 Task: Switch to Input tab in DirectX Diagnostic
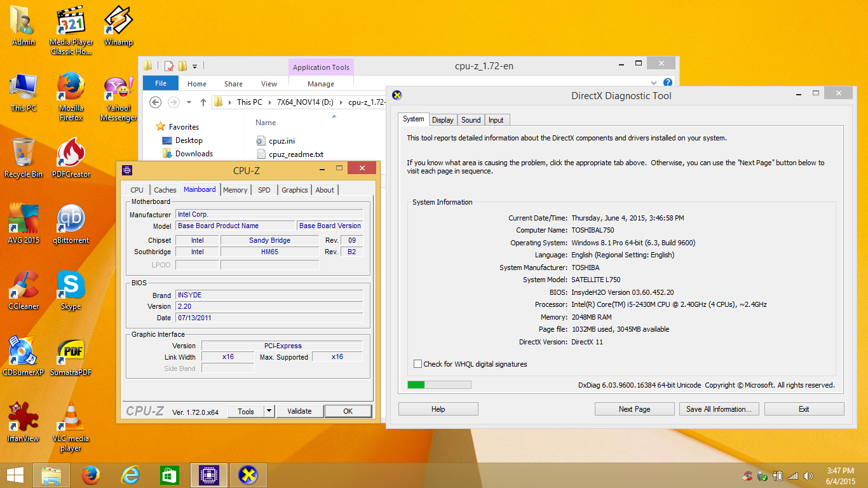pyautogui.click(x=496, y=120)
